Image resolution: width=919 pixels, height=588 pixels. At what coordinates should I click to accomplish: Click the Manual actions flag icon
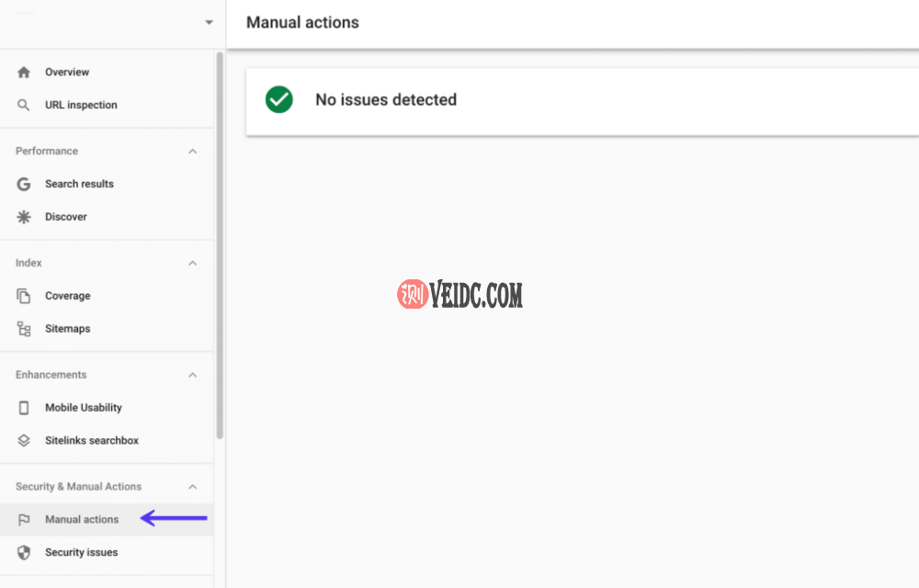pyautogui.click(x=23, y=519)
